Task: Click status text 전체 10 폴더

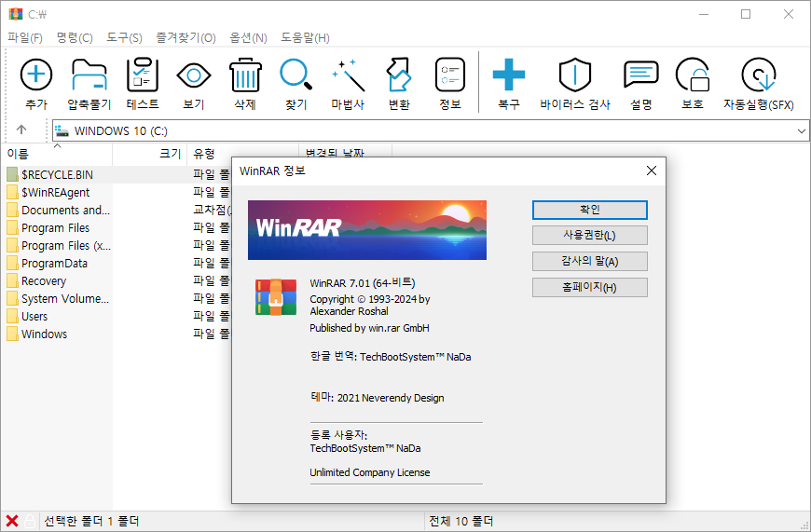Action: click(x=460, y=521)
